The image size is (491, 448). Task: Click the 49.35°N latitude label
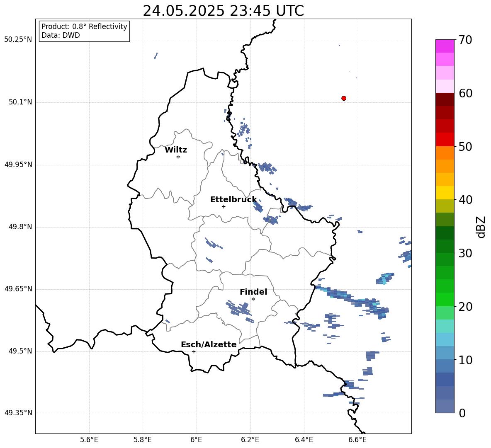[18, 413]
